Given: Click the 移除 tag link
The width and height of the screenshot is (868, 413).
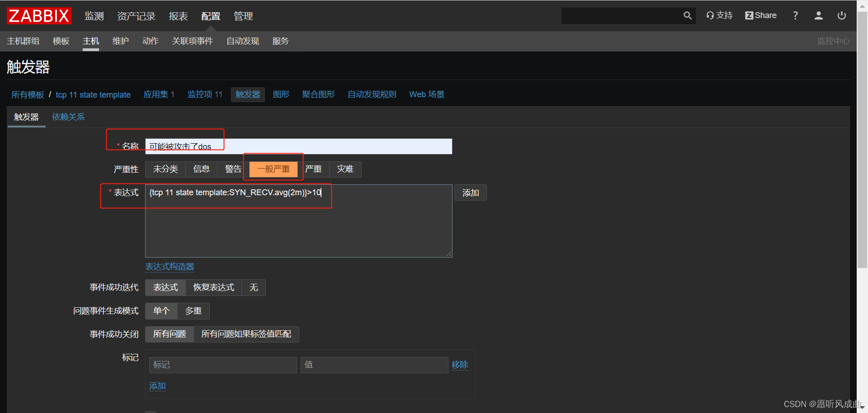Looking at the screenshot, I should [x=460, y=365].
